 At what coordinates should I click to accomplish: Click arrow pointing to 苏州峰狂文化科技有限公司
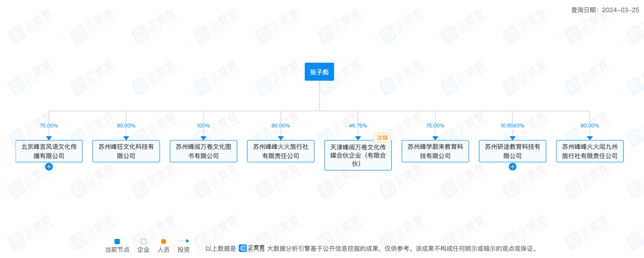click(x=126, y=138)
